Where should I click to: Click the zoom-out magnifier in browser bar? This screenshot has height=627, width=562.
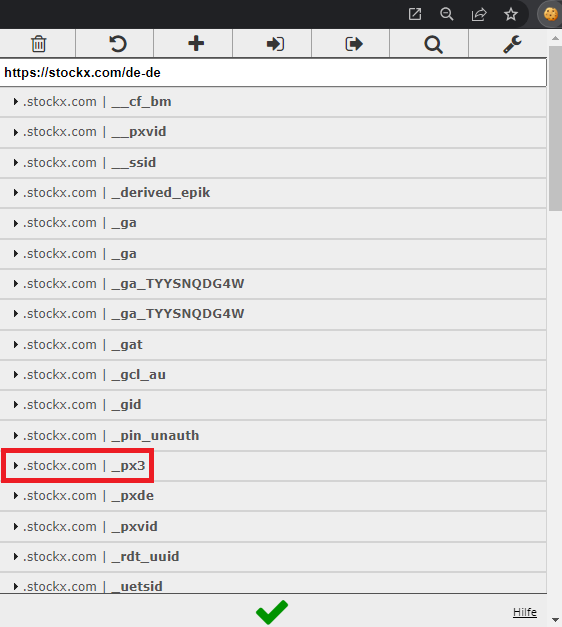click(x=446, y=14)
